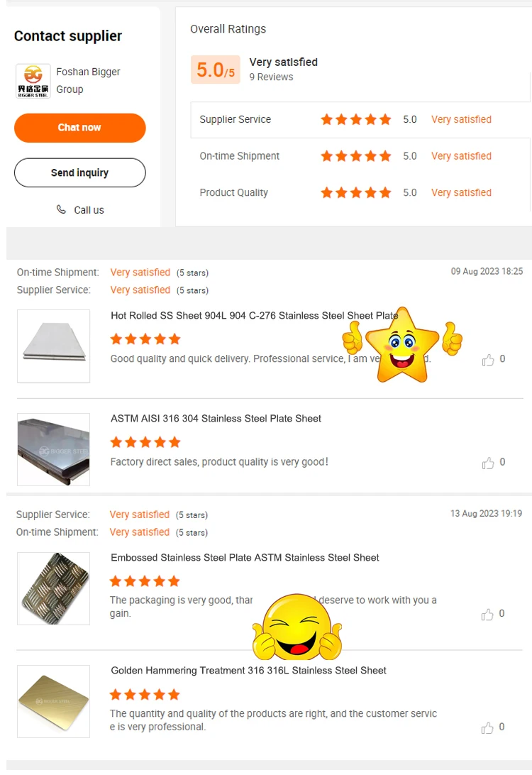
Task: Like the Factory direct sales review
Action: (x=488, y=463)
